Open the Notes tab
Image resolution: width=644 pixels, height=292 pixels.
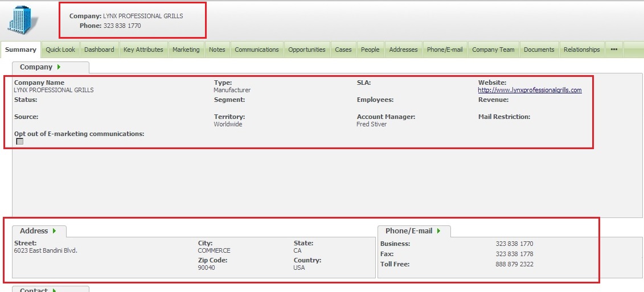pyautogui.click(x=218, y=50)
